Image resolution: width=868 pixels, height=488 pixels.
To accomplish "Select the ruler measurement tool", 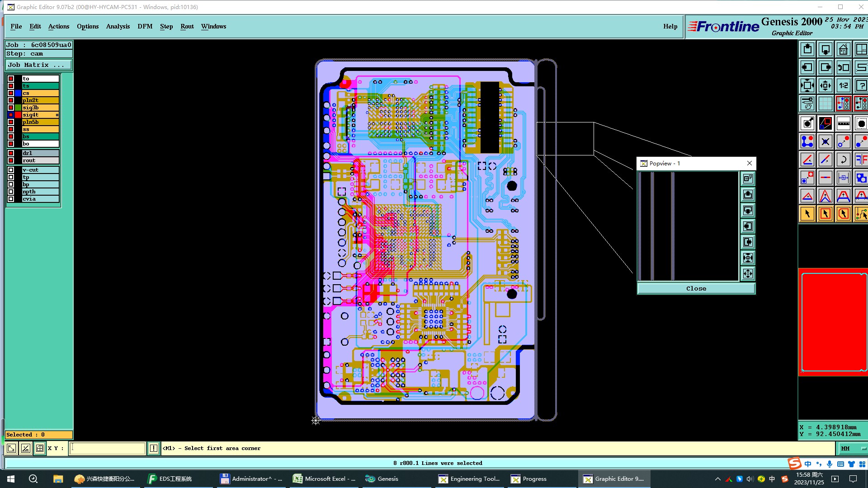I will (843, 123).
